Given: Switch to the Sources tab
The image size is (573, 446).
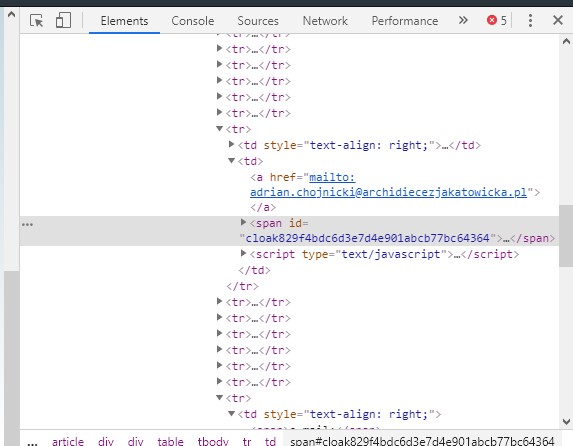Looking at the screenshot, I should 258,21.
